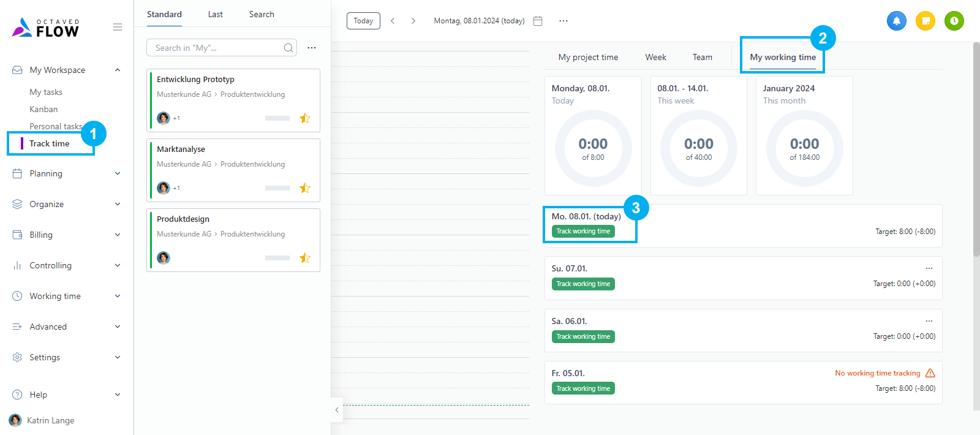
Task: Click the Working time clock icon
Action: coord(17,296)
